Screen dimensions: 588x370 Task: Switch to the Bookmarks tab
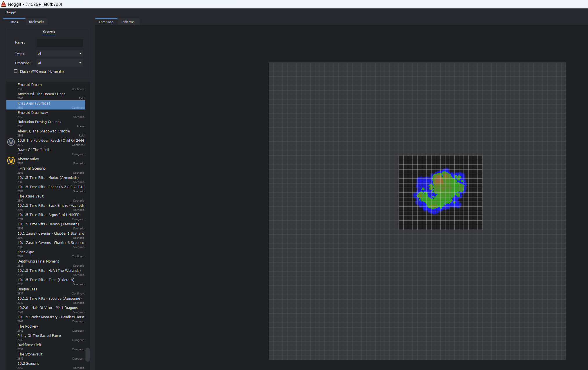coord(36,22)
